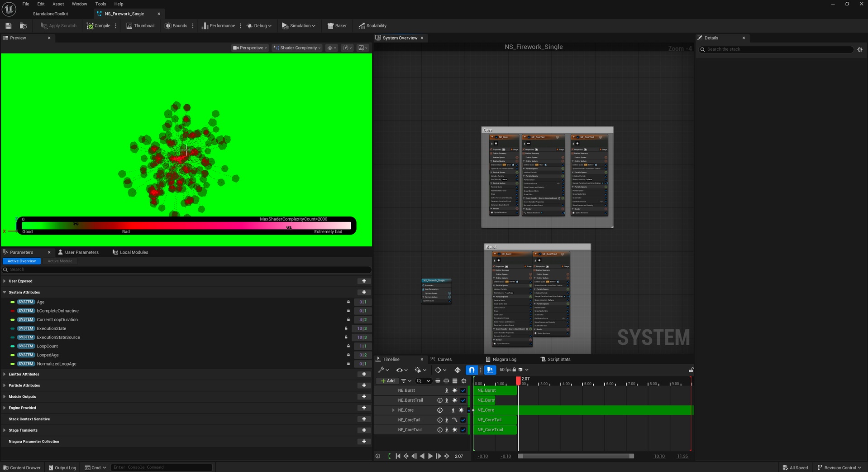Open timeline view options eye menu
Screen dimensions: 868x472
click(401, 370)
